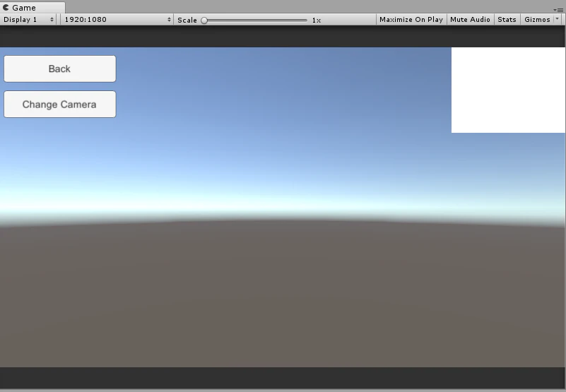
Task: Click the Change Camera button
Action: [60, 105]
